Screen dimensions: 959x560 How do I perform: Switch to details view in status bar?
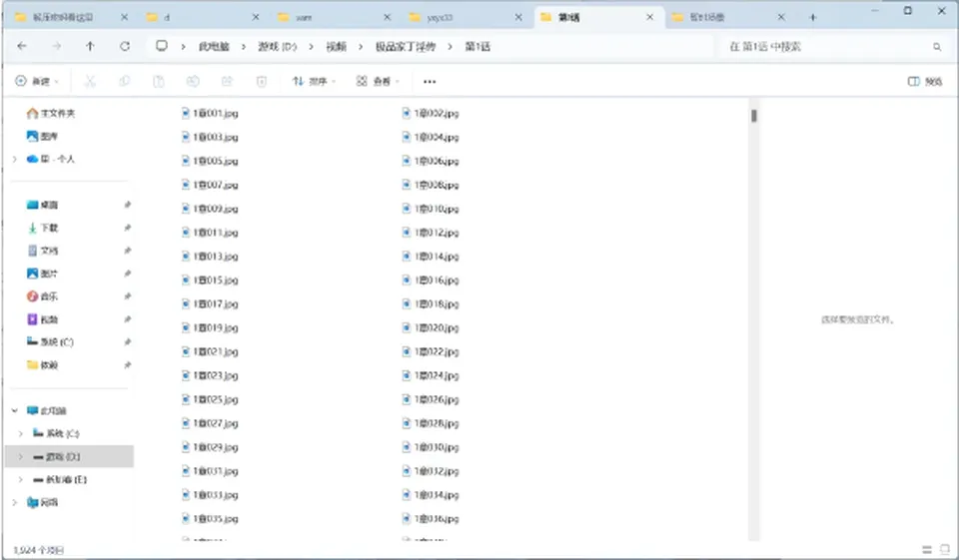[927, 550]
